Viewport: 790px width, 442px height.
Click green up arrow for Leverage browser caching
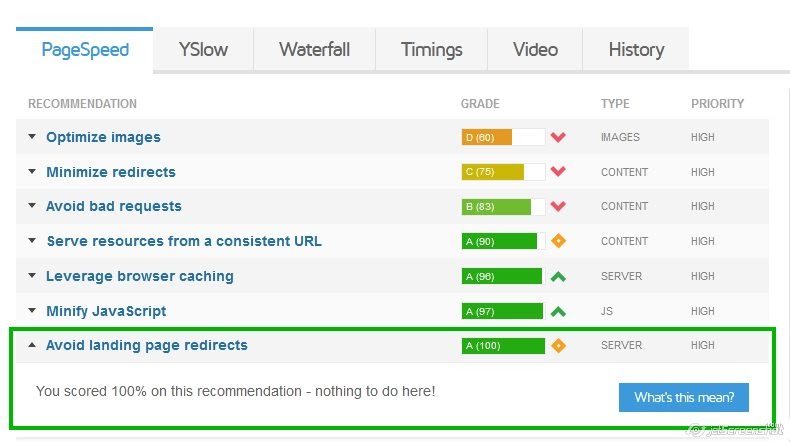pyautogui.click(x=558, y=276)
